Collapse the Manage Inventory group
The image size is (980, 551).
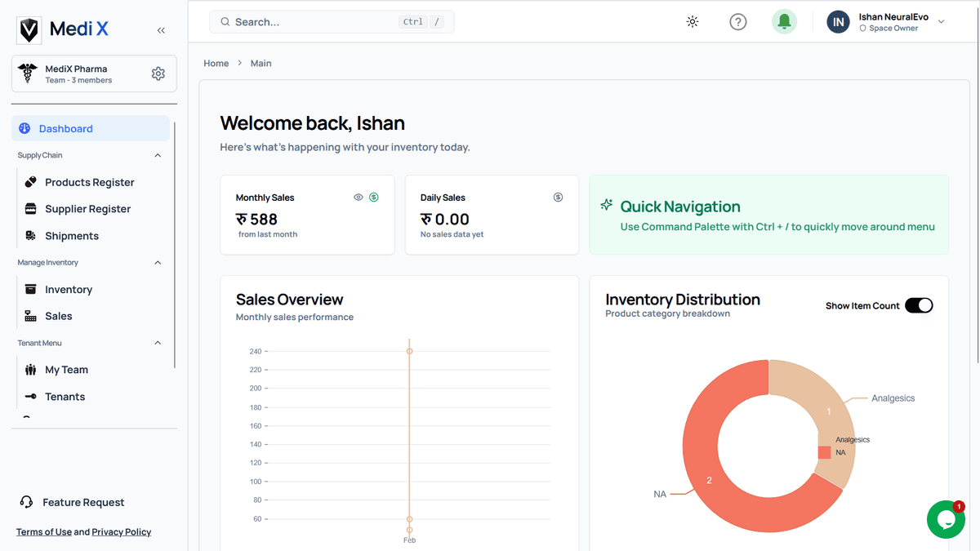coord(158,262)
